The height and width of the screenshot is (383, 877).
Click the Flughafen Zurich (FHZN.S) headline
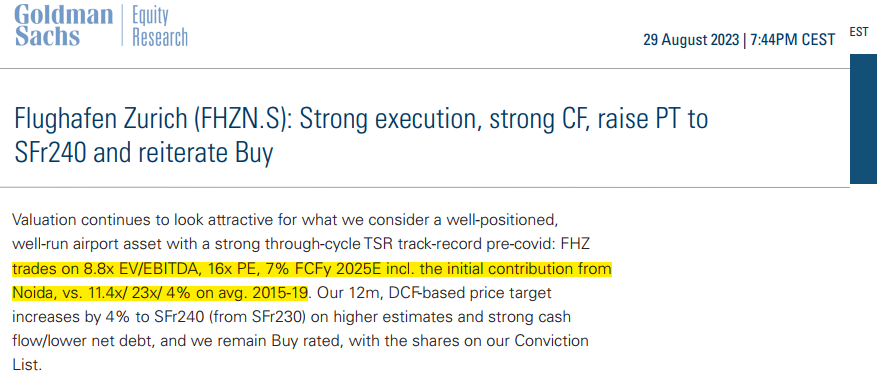pos(149,121)
